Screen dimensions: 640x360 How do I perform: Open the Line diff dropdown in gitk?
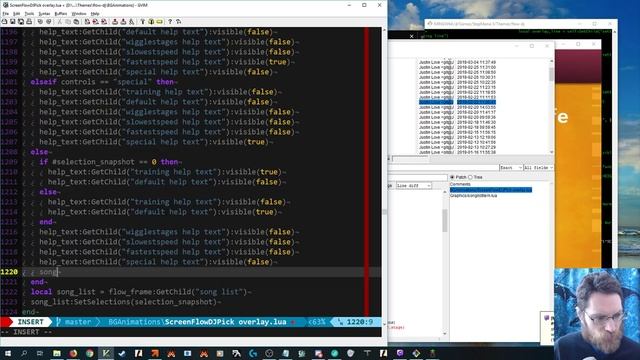click(413, 186)
